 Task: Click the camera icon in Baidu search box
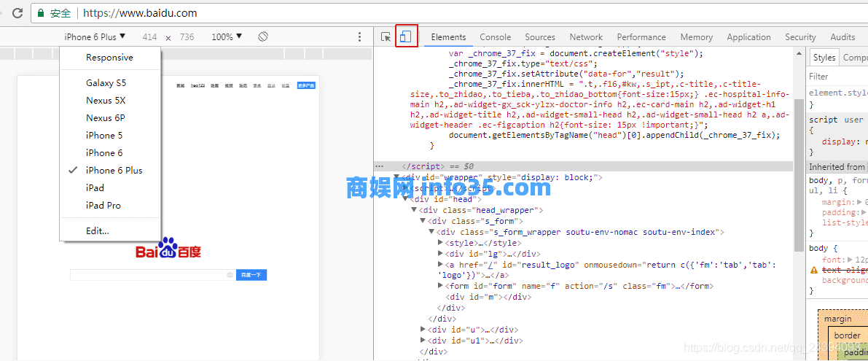pyautogui.click(x=229, y=275)
